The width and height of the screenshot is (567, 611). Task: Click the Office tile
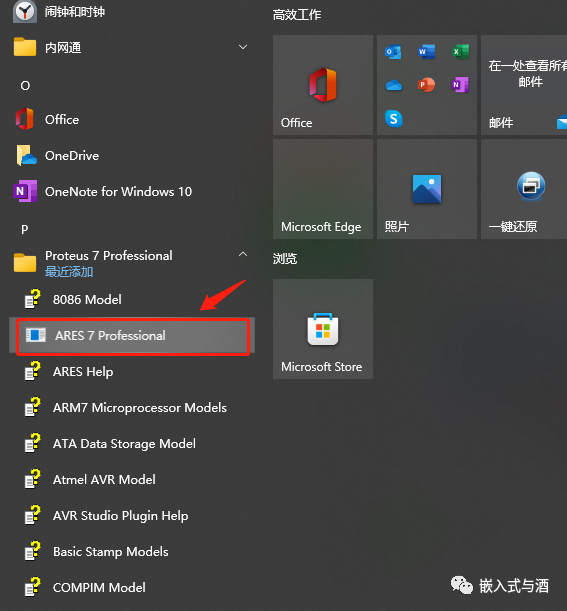coord(323,85)
